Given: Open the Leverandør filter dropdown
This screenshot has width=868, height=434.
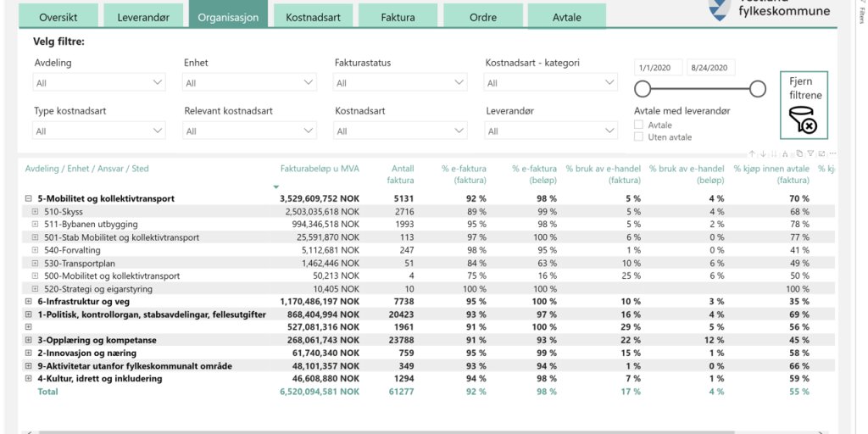Looking at the screenshot, I should [x=551, y=131].
